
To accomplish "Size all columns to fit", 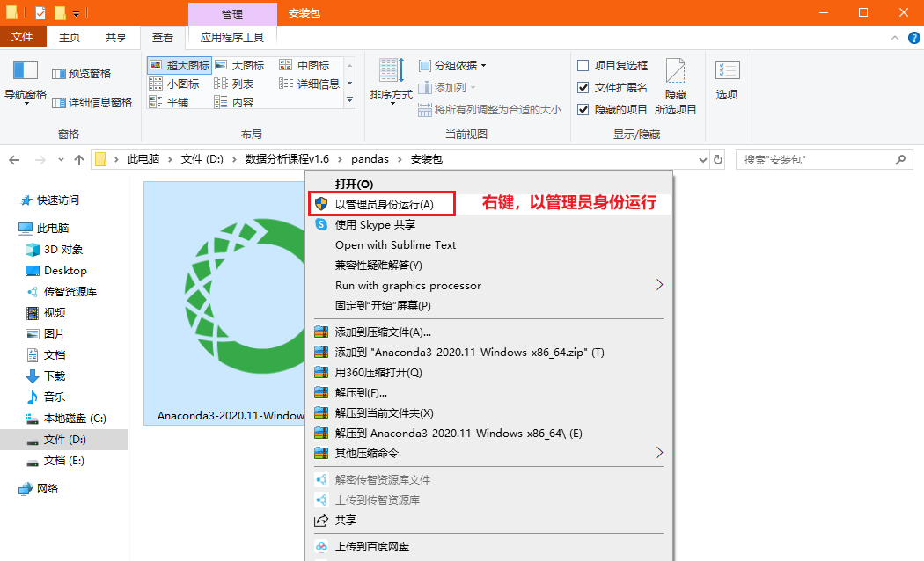I will [x=489, y=110].
